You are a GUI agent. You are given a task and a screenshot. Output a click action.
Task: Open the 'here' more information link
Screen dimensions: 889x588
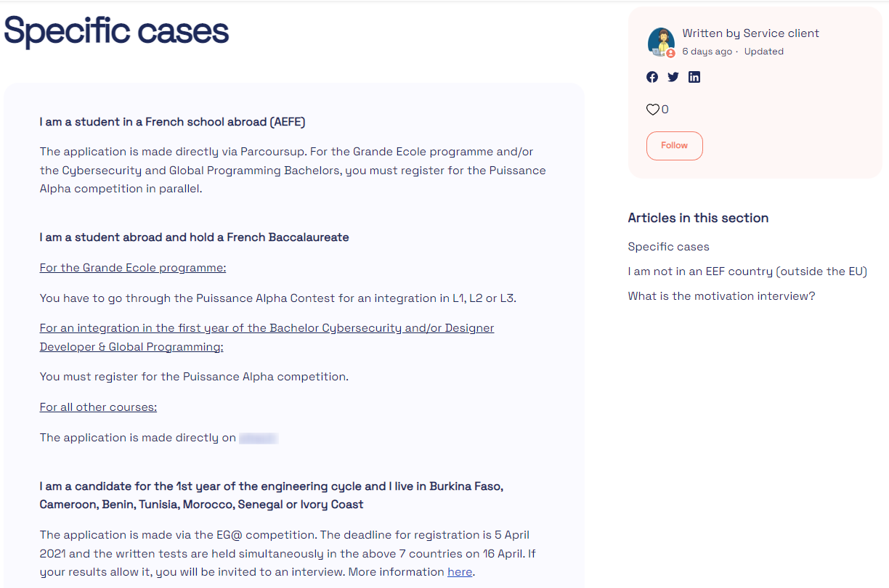[x=460, y=572]
